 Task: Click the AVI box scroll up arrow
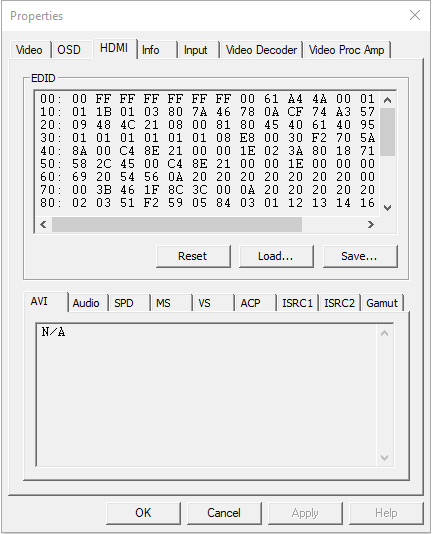click(x=384, y=333)
